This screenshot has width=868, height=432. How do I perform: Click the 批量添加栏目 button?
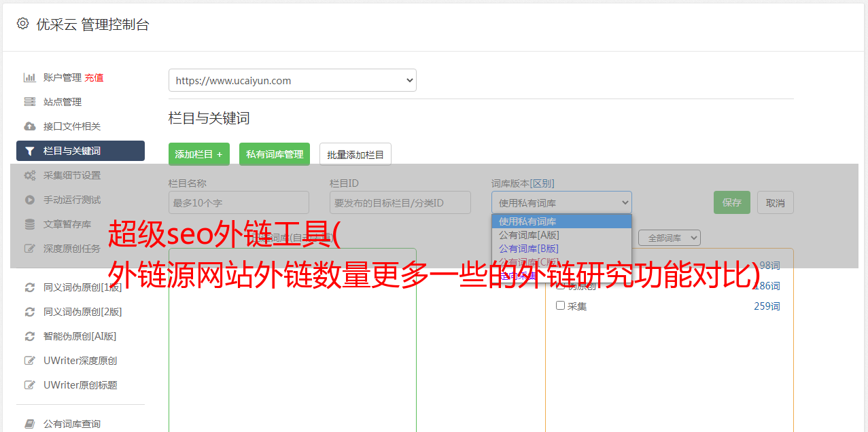355,154
